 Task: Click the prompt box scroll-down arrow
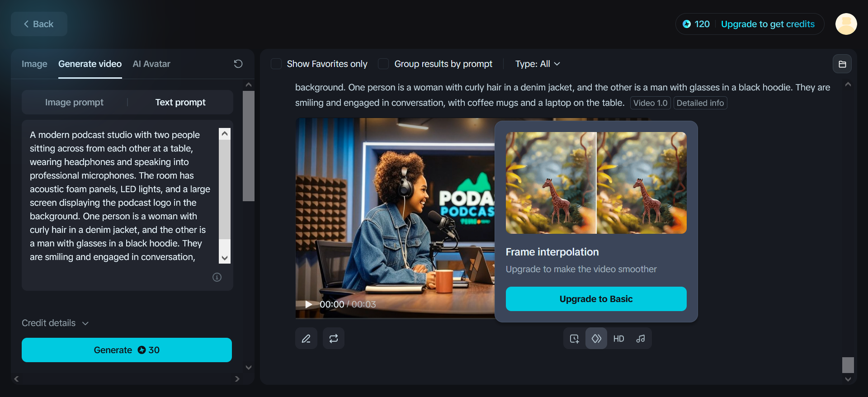[225, 258]
